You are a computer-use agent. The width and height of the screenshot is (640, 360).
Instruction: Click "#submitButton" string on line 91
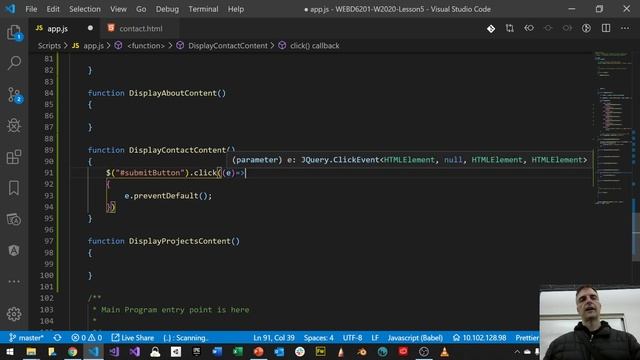149,173
